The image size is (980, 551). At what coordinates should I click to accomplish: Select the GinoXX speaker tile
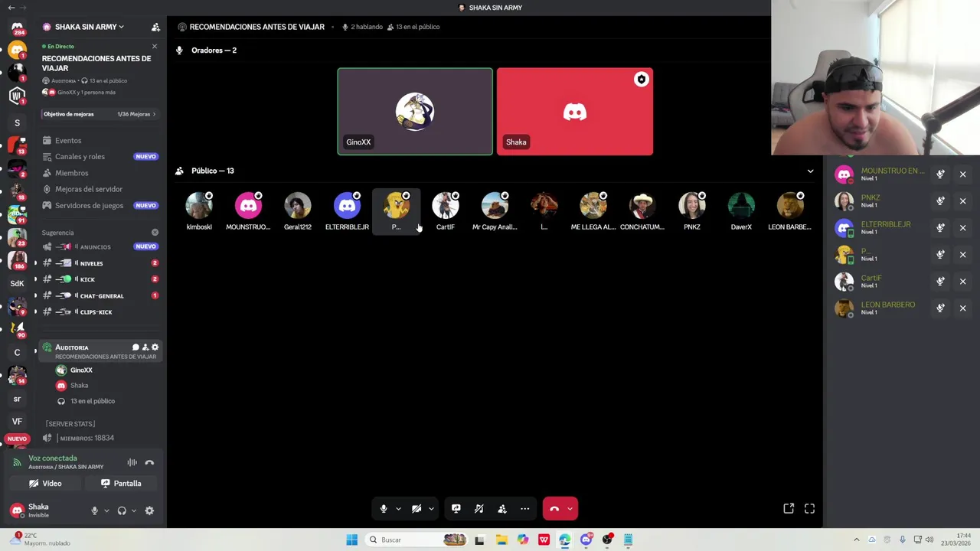[415, 112]
